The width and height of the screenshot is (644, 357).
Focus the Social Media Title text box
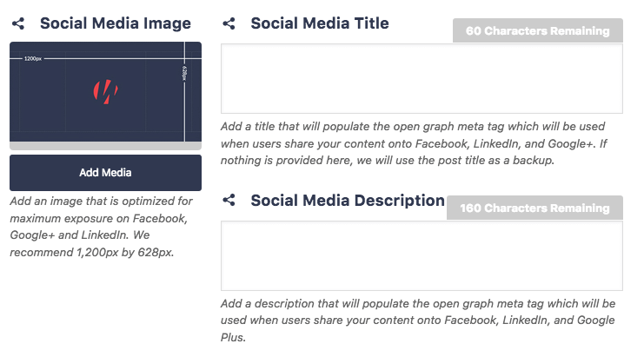pos(422,78)
